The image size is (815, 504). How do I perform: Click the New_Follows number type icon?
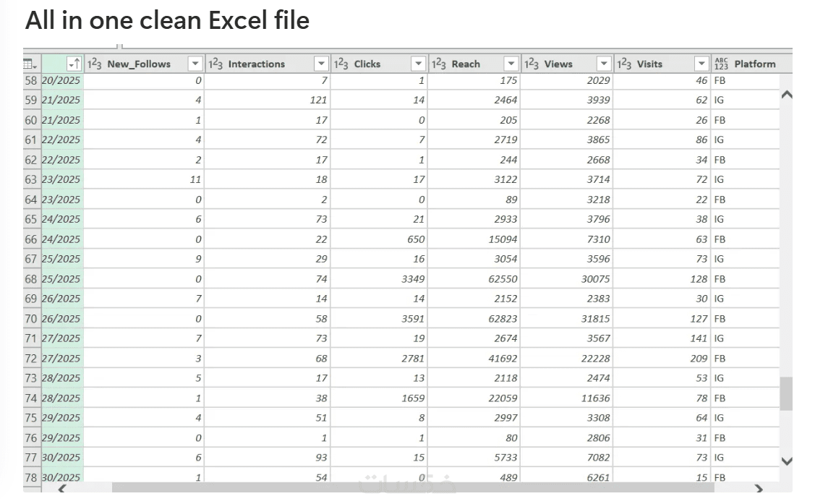(94, 64)
